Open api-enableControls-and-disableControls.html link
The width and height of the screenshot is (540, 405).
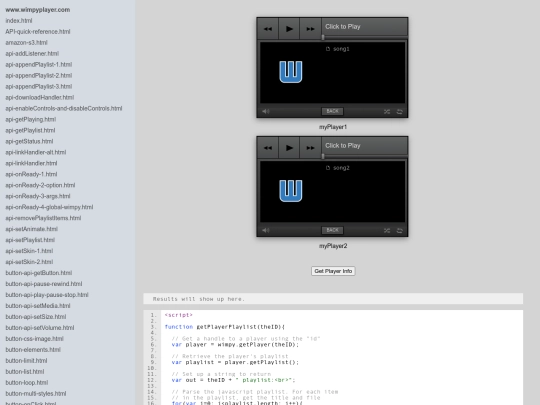[64, 108]
